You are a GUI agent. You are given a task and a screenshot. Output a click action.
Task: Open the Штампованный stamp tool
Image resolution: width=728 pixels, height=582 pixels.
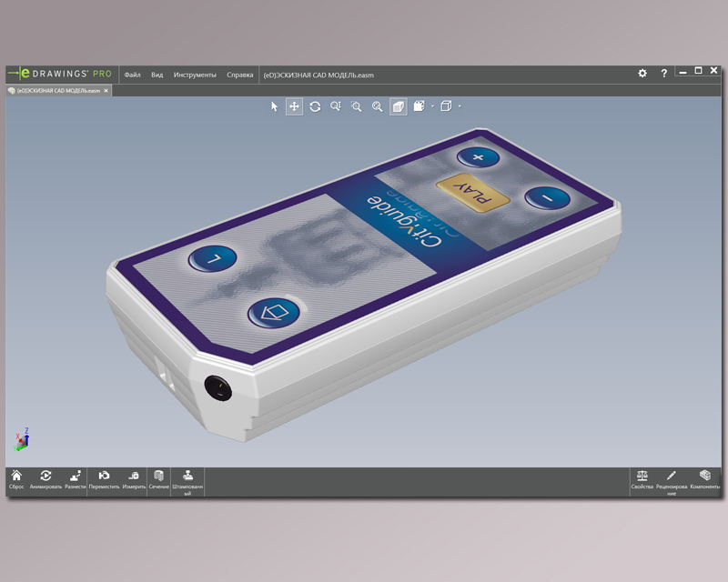click(187, 482)
